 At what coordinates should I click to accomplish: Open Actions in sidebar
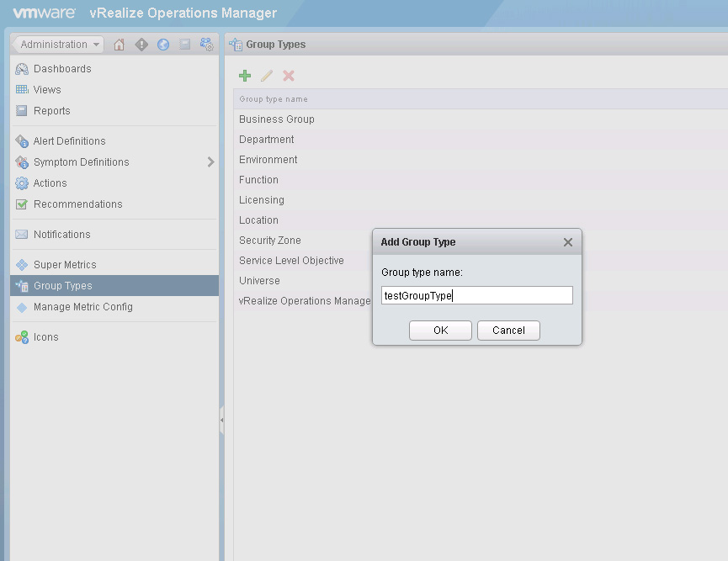(x=50, y=183)
